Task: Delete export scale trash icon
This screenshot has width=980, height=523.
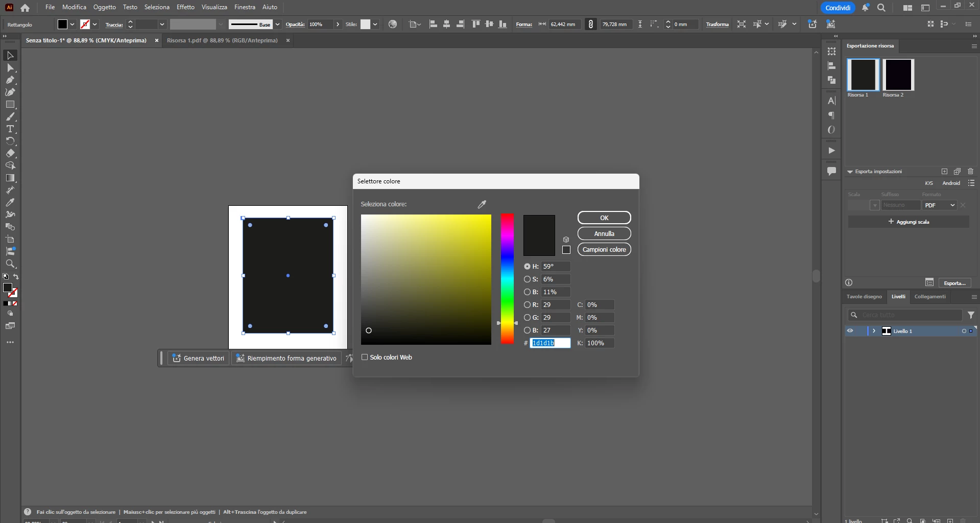Action: [970, 172]
